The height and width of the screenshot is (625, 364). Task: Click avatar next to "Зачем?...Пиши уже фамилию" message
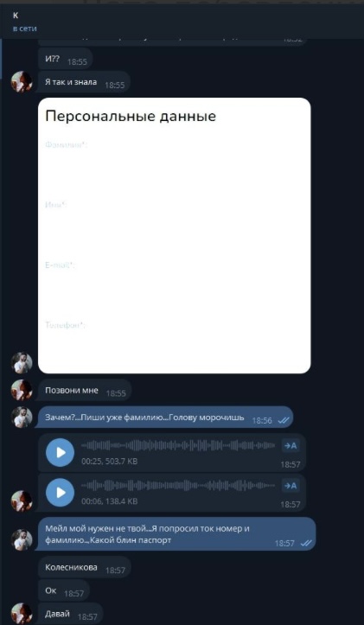click(22, 418)
